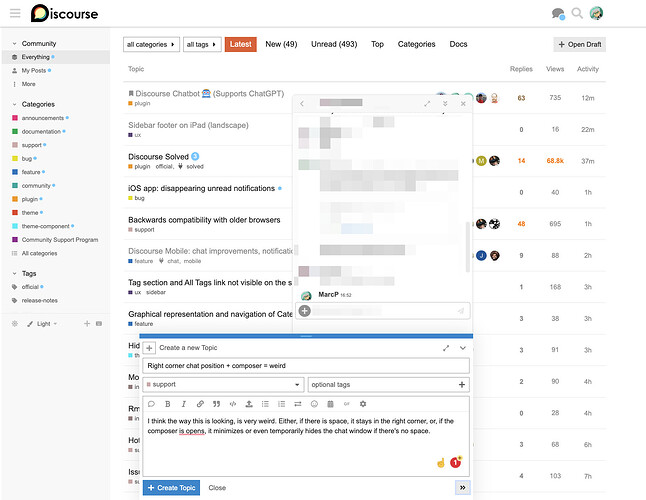Insert numbered list in composer
Image resolution: width=646 pixels, height=500 pixels.
coord(281,404)
